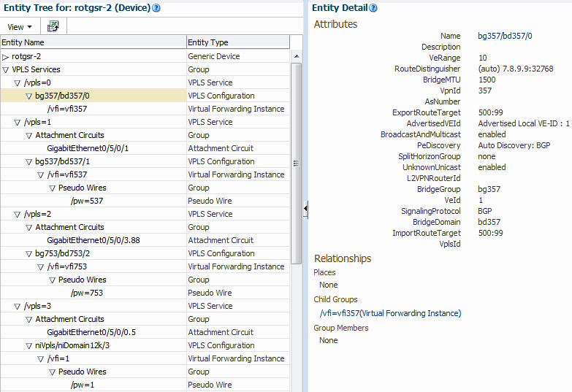Click the SplitHorizonGroup value none
Viewport: 572px width, 392px height.
(487, 156)
